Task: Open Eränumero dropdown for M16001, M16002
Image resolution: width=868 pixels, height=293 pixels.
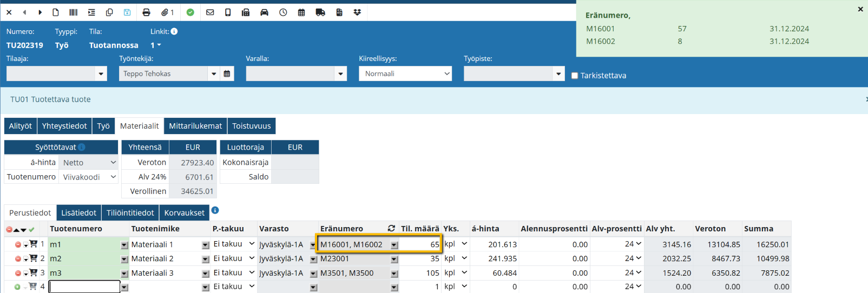Action: point(394,245)
